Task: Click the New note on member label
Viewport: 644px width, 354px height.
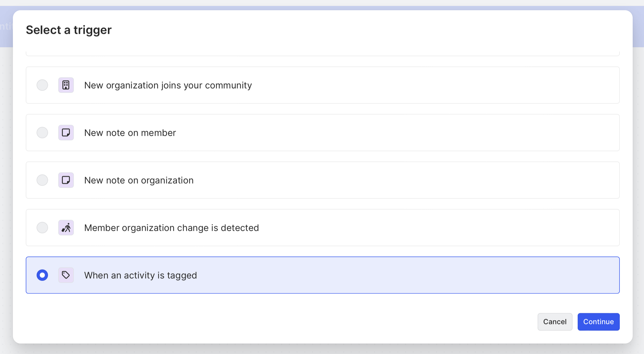Action: click(x=130, y=133)
